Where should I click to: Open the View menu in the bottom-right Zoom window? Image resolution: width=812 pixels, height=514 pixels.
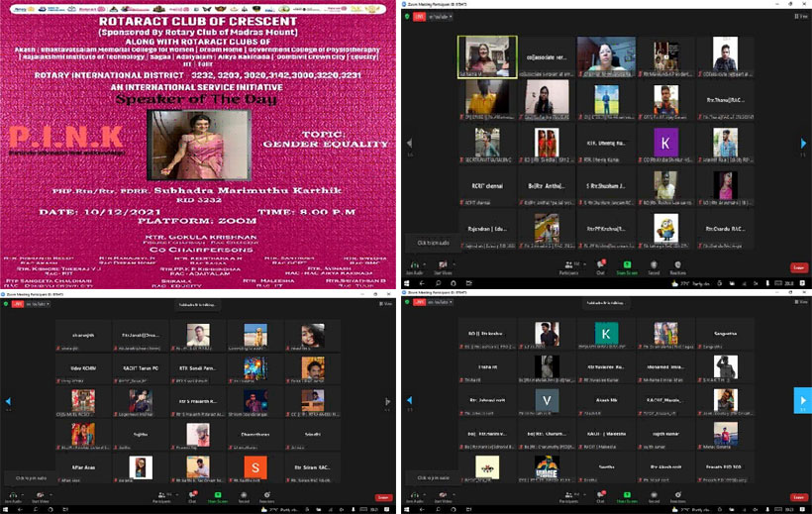(801, 303)
